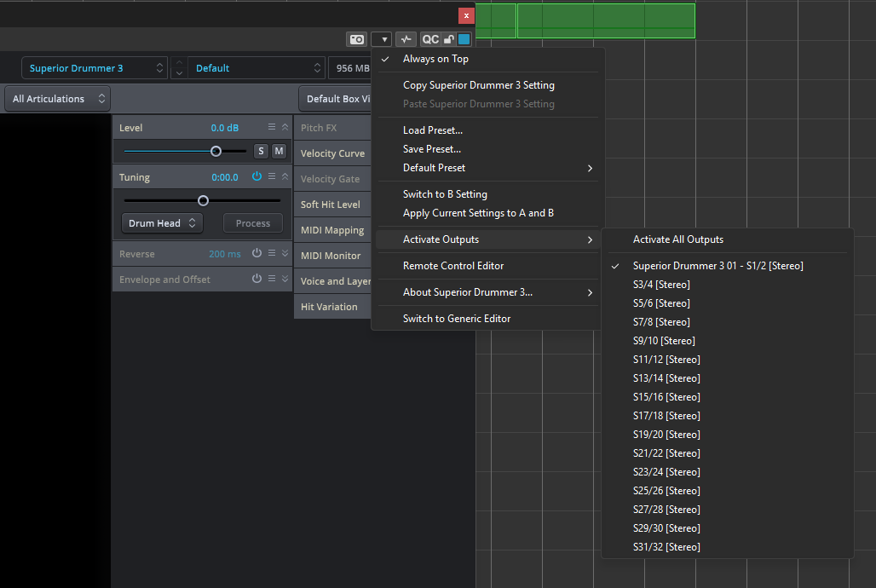Toggle the Tuning power button off
Screen dimensions: 876x588
tap(256, 176)
